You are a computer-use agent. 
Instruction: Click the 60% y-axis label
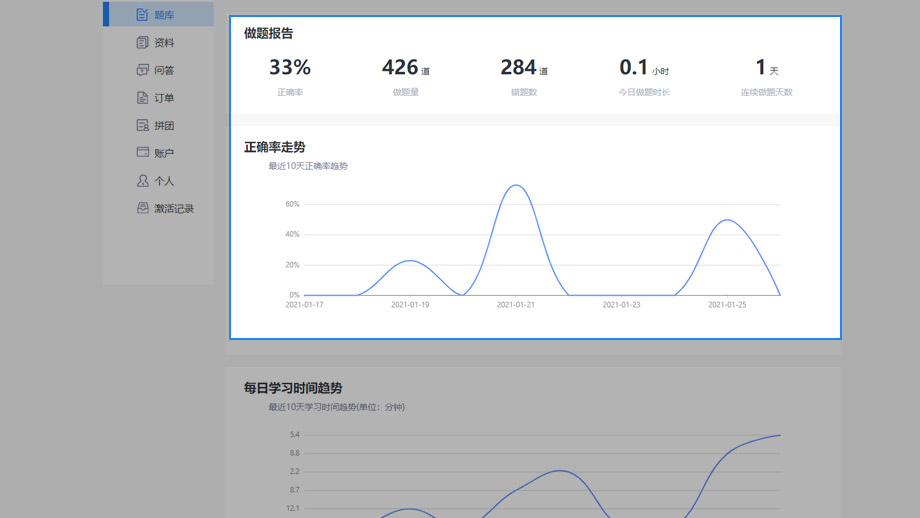[292, 204]
